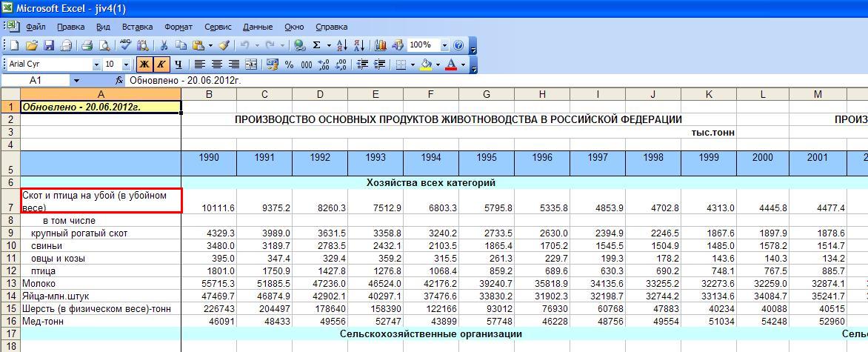Run the spelling check (ABC)
Screen dimensions: 868x352
126,45
